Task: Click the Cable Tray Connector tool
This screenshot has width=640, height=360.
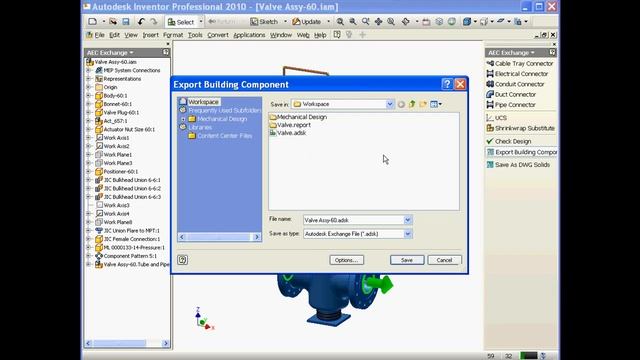Action: (520, 64)
